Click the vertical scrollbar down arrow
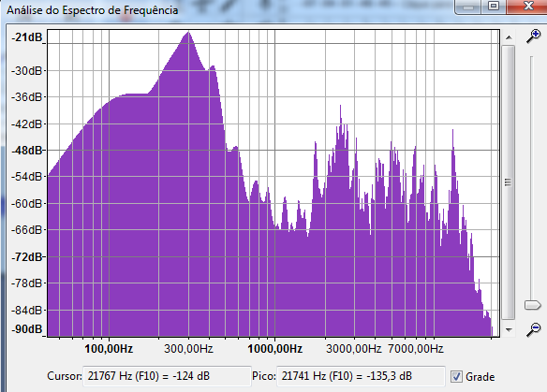 (509, 329)
